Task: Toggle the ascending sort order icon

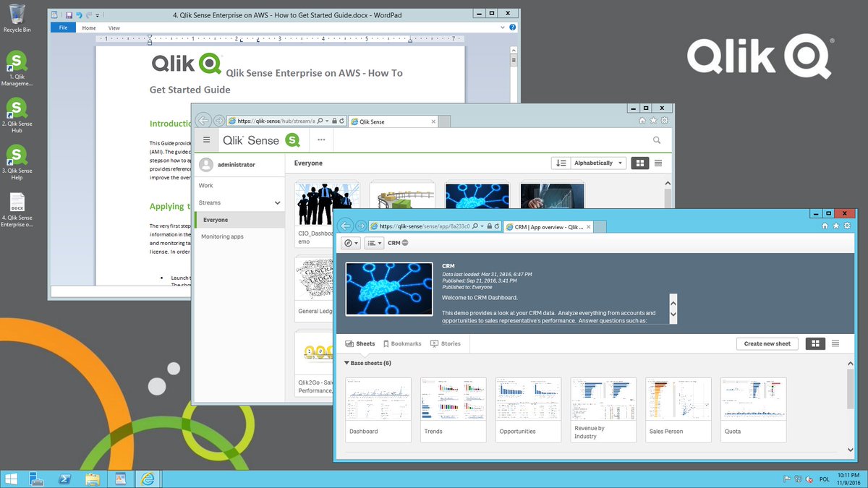Action: (561, 163)
